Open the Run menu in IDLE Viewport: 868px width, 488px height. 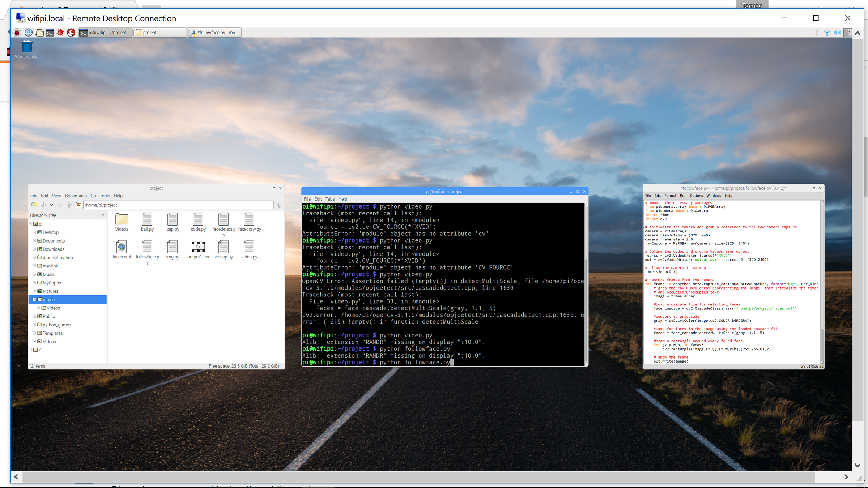coord(683,196)
